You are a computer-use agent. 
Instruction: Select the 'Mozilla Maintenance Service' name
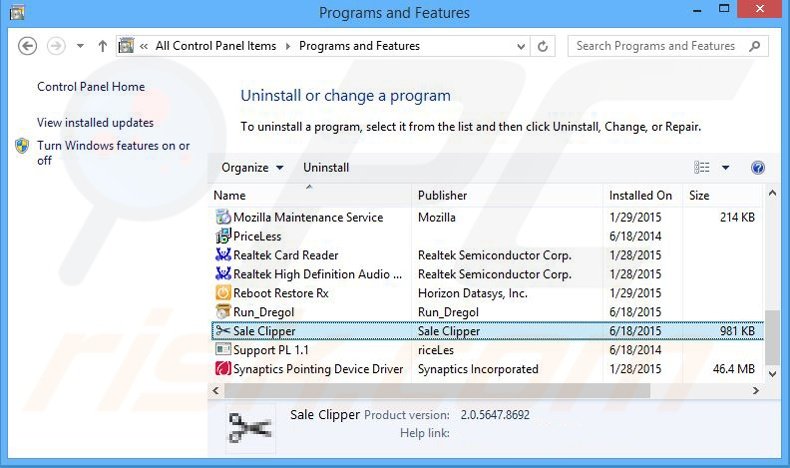308,217
